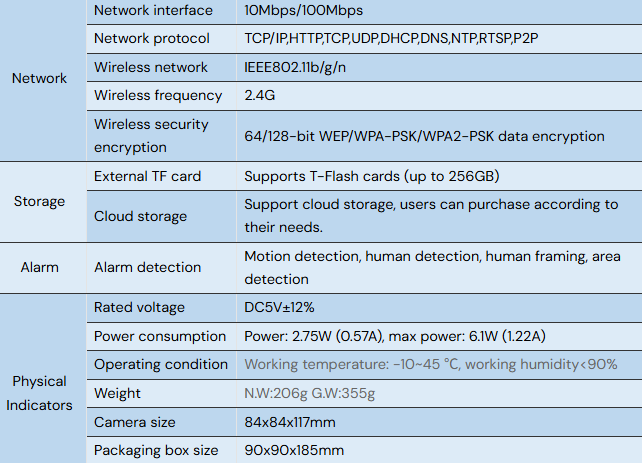This screenshot has width=642, height=463.
Task: Click the Network protocol label
Action: coord(151,38)
